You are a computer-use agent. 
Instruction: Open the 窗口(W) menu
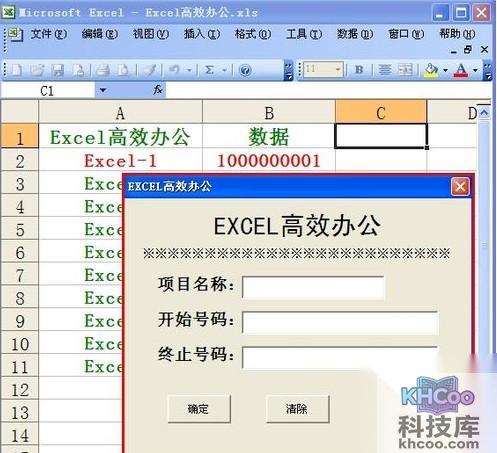click(x=406, y=34)
